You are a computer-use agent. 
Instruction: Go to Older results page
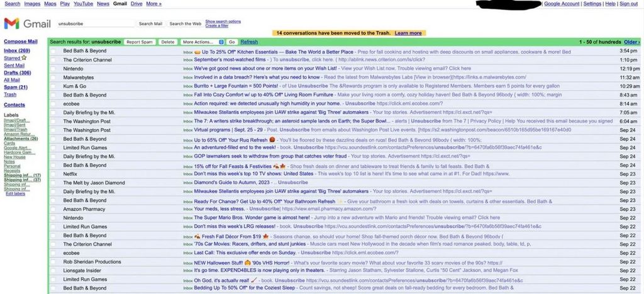point(631,42)
